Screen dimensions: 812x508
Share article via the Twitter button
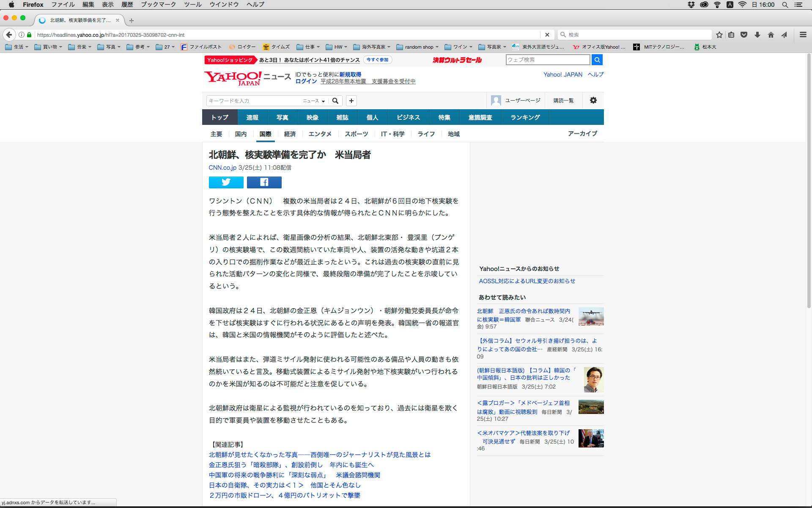point(226,182)
